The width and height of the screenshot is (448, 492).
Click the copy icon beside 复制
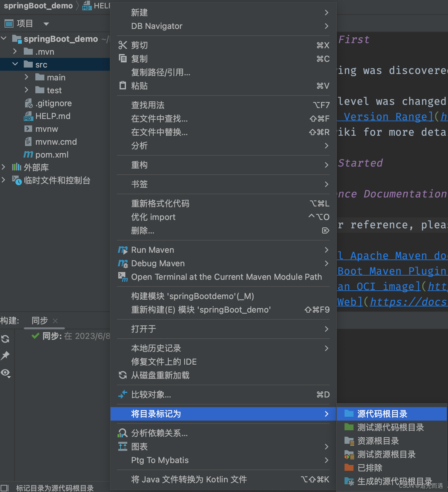(123, 58)
